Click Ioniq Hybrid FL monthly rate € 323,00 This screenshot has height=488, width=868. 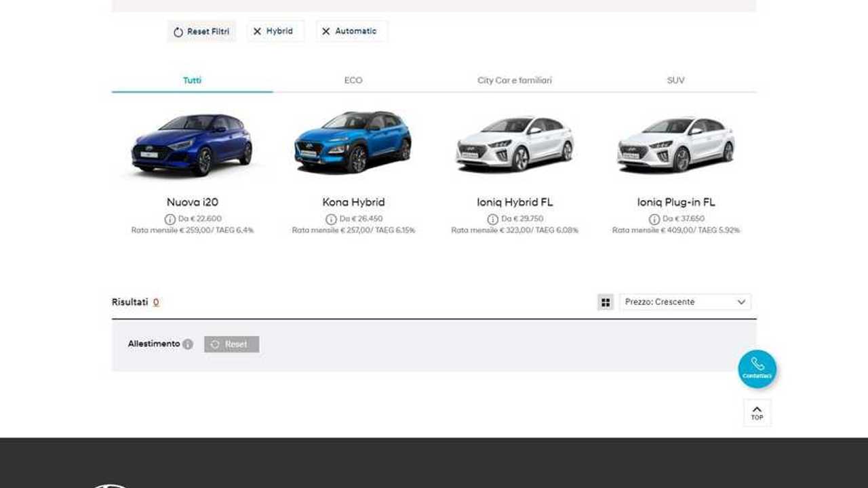point(513,230)
